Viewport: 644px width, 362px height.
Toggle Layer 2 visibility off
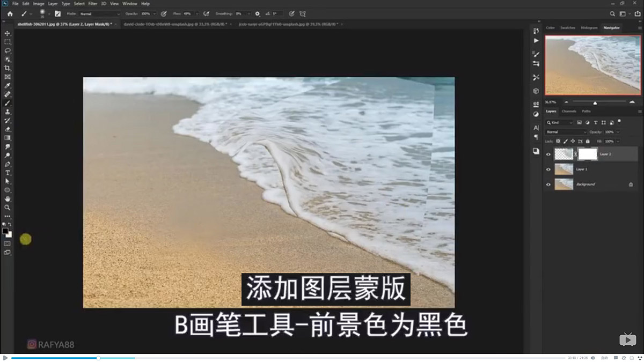click(548, 154)
